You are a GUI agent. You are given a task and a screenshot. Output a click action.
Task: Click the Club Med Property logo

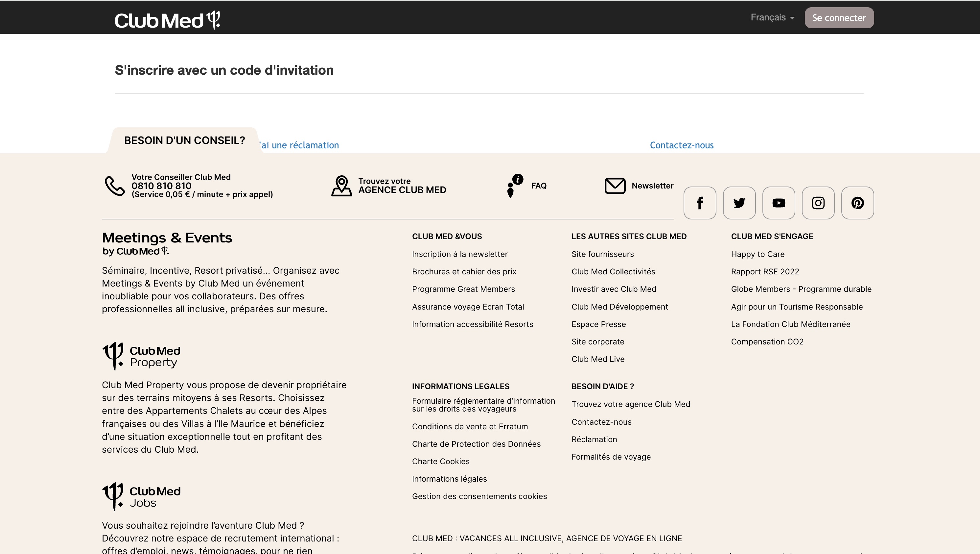141,356
